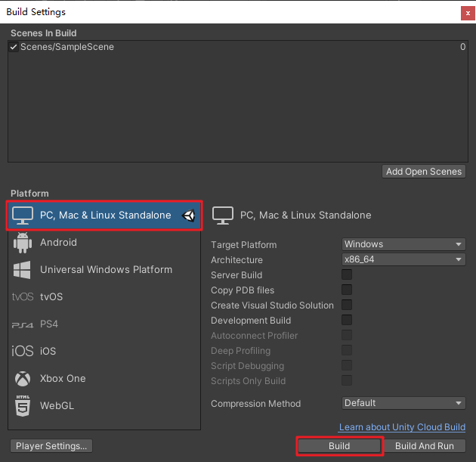Click the Build And Run button
The width and height of the screenshot is (476, 462).
point(425,446)
